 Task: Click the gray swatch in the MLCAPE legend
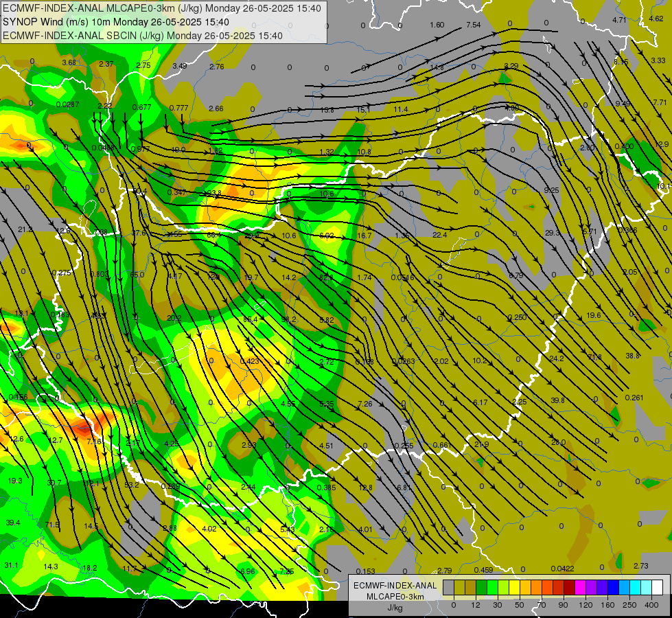[x=449, y=587]
